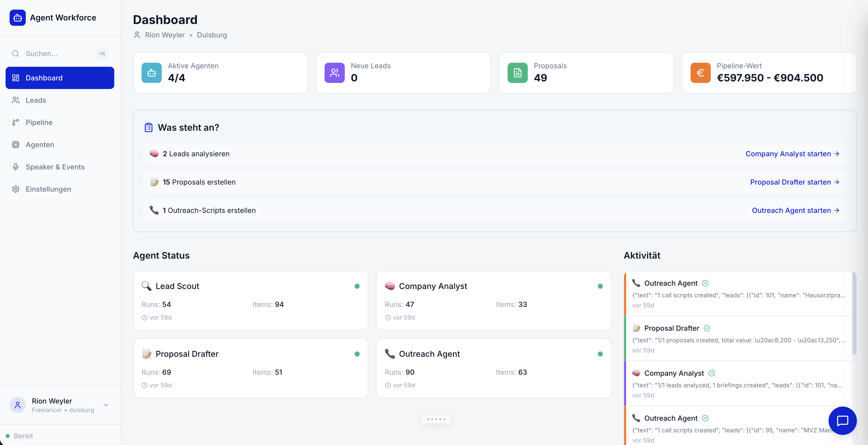Click the Bereit status at sidebar bottom
Screen dimensions: 868x445
[19, 436]
